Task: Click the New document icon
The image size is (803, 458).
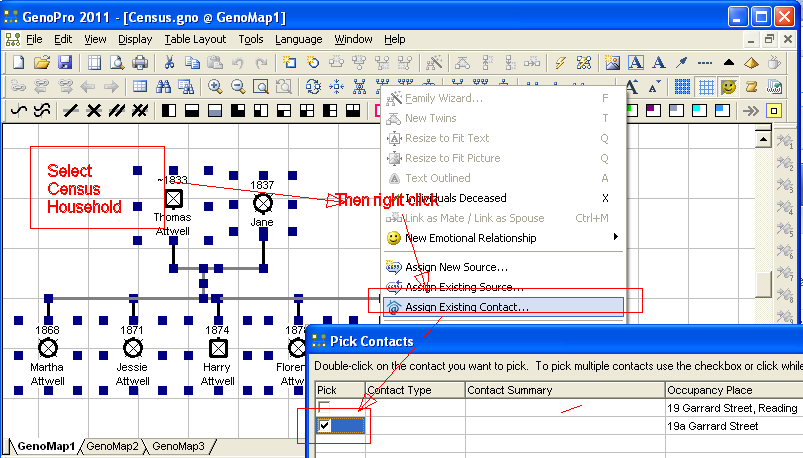Action: tap(18, 63)
